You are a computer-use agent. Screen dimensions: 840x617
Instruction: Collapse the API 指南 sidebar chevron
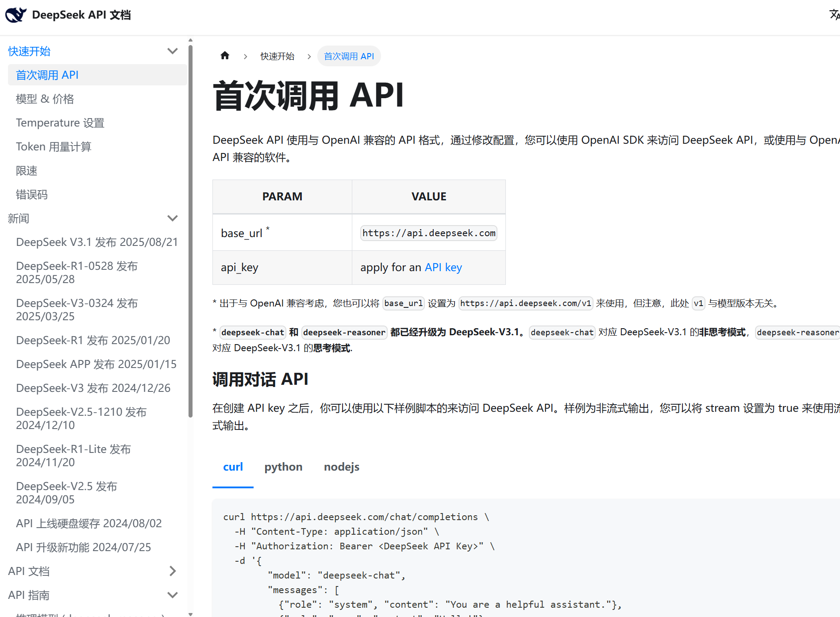coord(173,595)
